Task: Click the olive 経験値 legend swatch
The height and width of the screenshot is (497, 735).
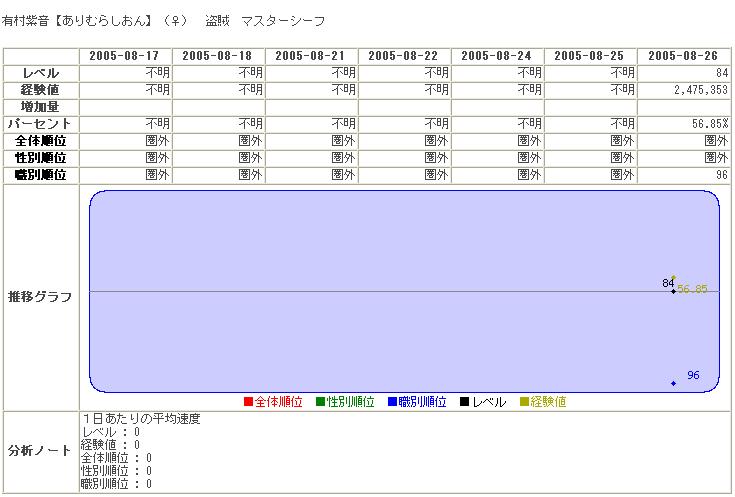Action: [525, 402]
